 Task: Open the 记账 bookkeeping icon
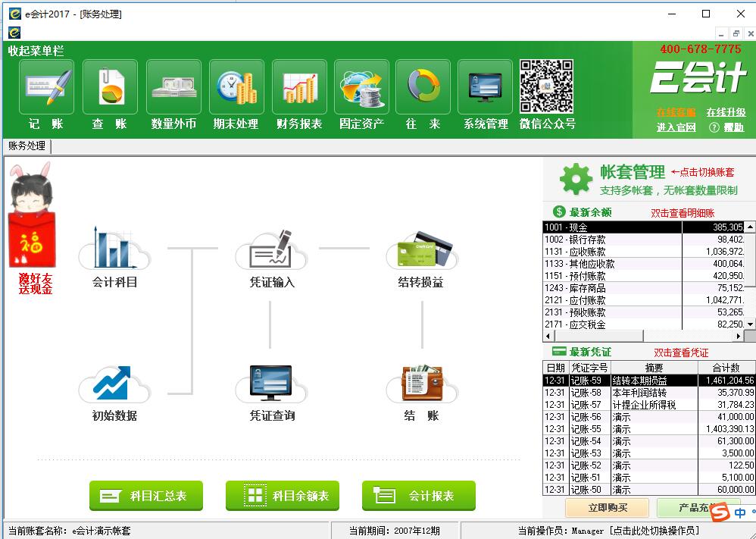click(46, 87)
